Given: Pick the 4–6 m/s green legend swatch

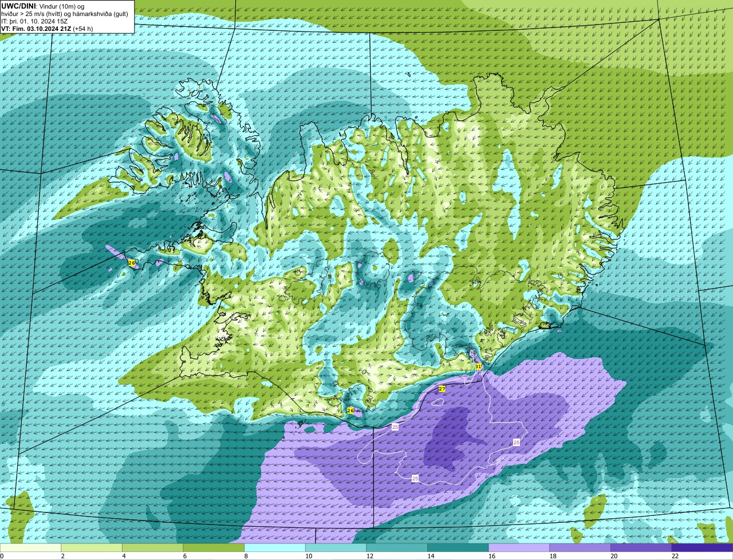Looking at the screenshot, I should click(152, 548).
